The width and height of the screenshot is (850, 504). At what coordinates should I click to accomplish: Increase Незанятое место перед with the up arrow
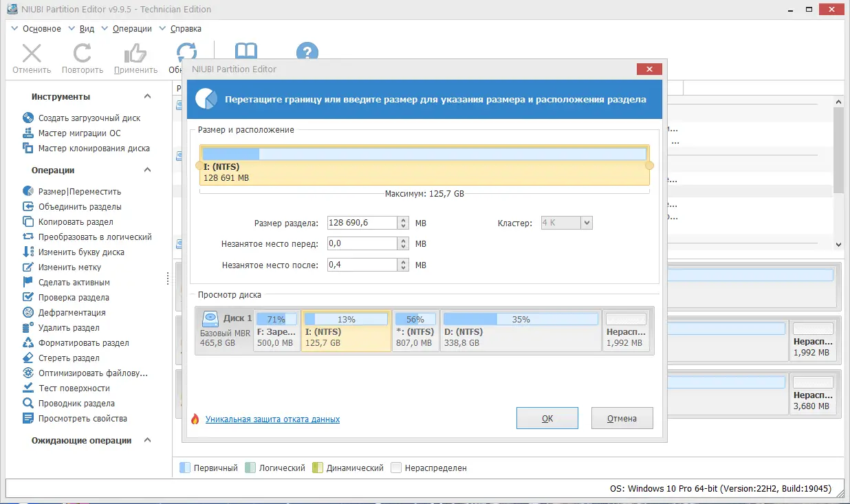coord(404,241)
